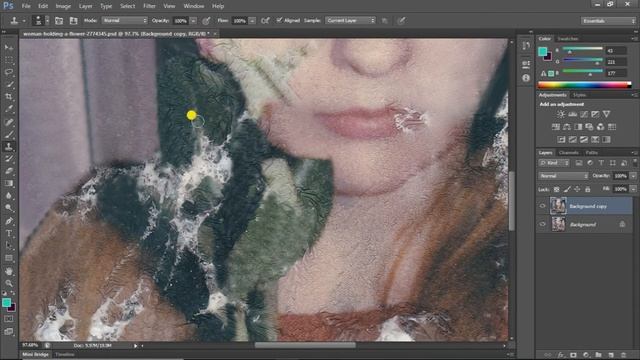Click the foreground color swatch in Color panel

pyautogui.click(x=542, y=51)
